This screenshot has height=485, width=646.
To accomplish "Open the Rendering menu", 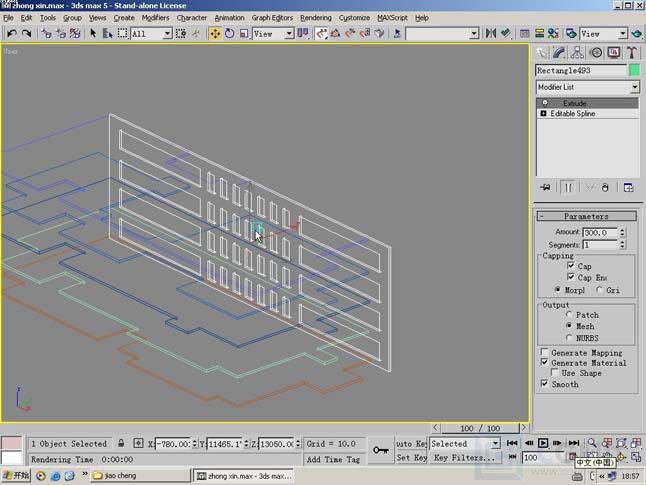I will tap(316, 18).
